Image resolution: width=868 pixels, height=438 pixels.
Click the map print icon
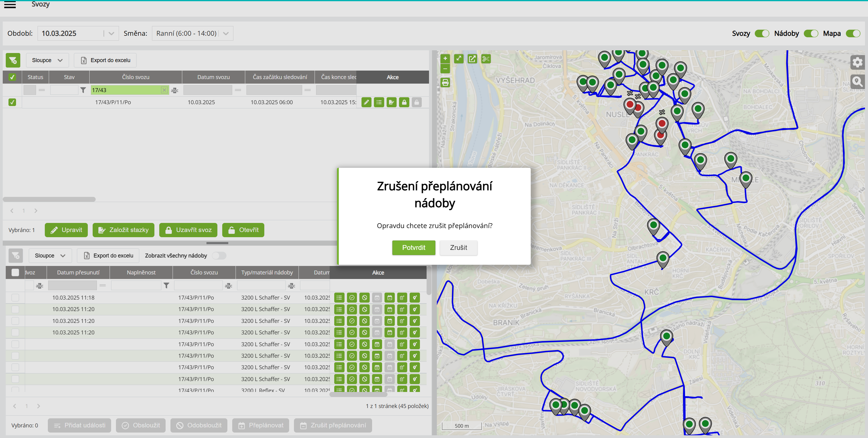pyautogui.click(x=445, y=83)
